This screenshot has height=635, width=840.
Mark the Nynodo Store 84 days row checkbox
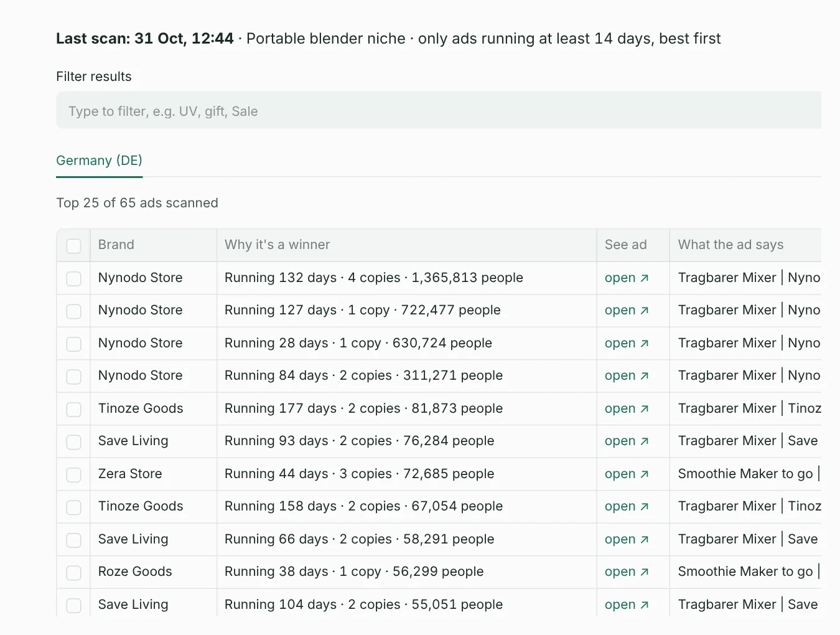point(74,376)
